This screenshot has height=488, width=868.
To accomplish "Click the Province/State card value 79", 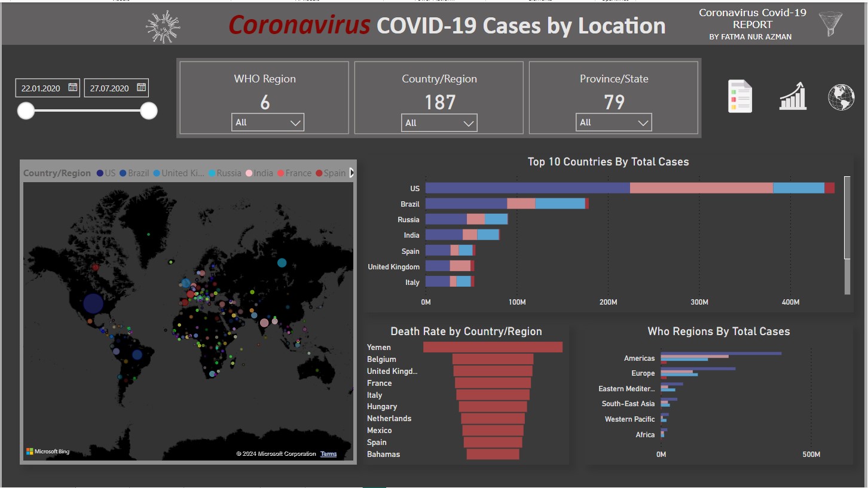I will click(614, 103).
